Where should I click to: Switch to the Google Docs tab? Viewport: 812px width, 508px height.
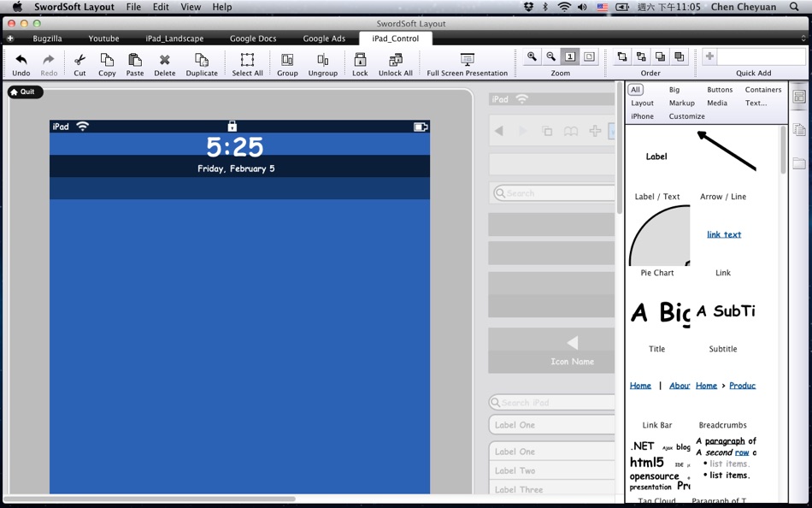pos(253,38)
